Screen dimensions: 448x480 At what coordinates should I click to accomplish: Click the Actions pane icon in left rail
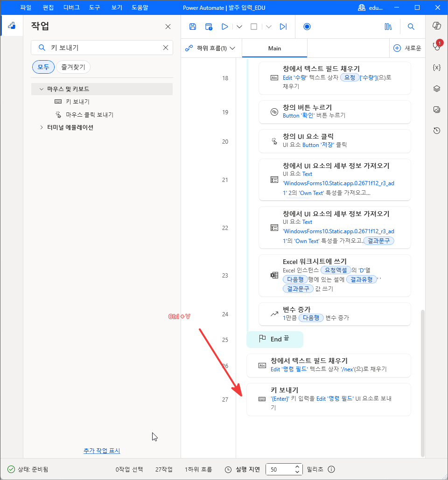coord(12,25)
